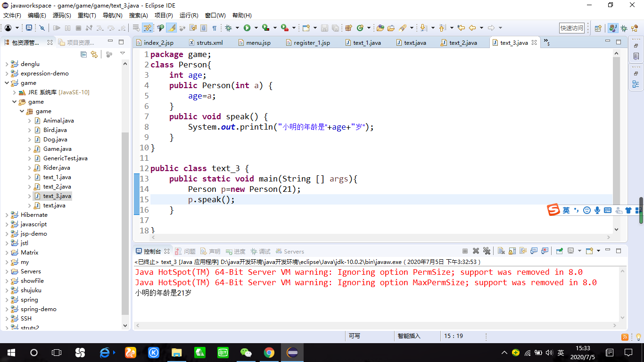Open the Windows Start menu

(11, 352)
